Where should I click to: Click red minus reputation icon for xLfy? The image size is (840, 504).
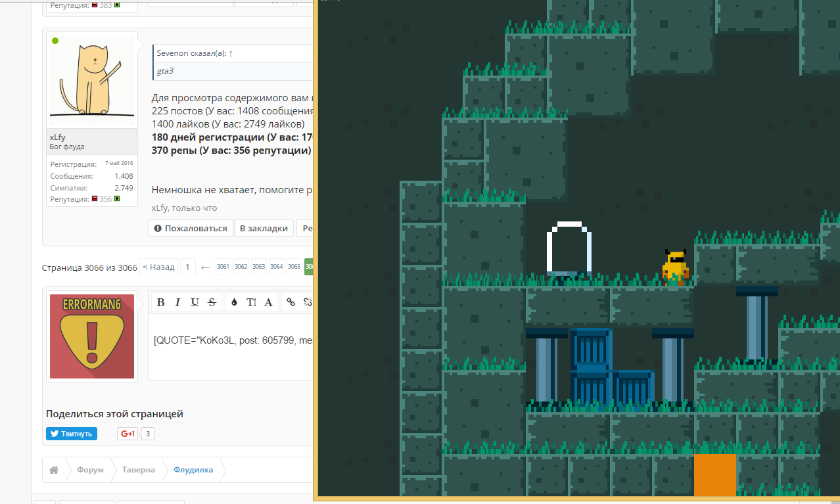coord(94,198)
